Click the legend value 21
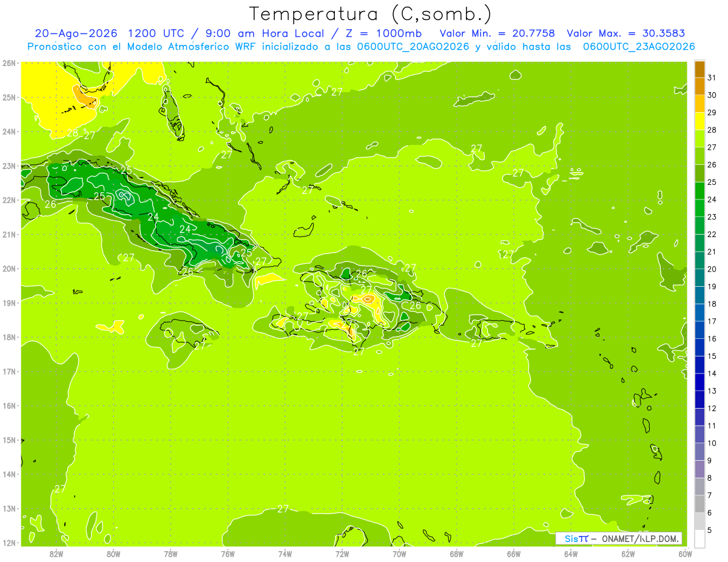This screenshot has width=728, height=562. (712, 252)
